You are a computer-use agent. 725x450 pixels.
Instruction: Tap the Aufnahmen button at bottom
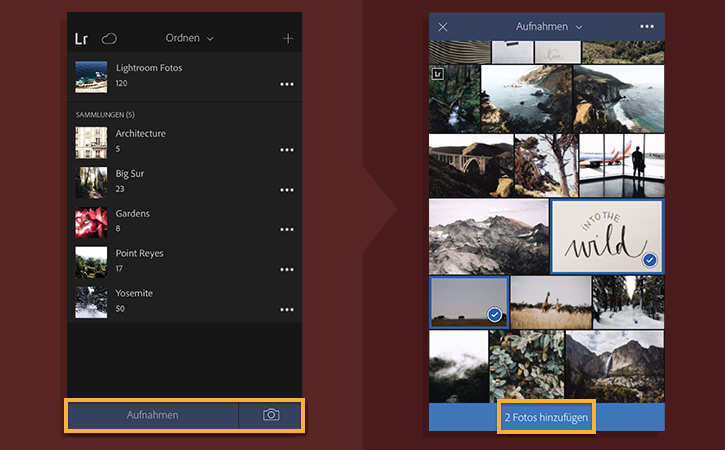coord(153,415)
